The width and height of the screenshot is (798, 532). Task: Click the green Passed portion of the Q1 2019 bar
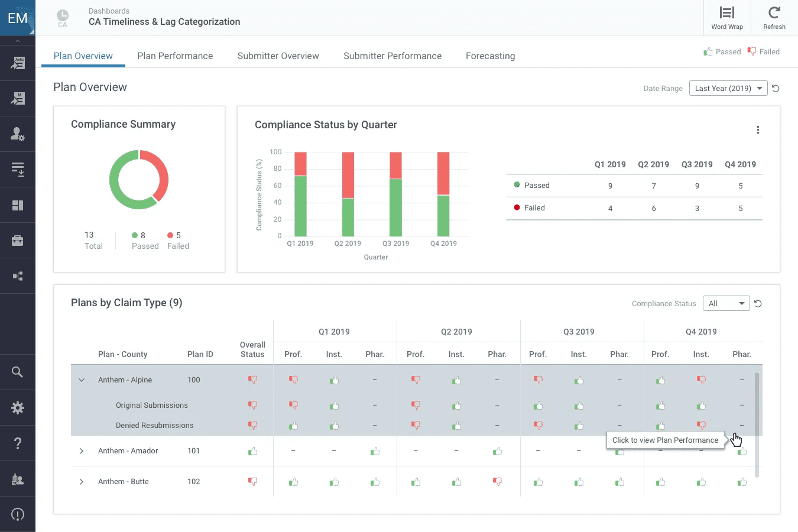[300, 206]
